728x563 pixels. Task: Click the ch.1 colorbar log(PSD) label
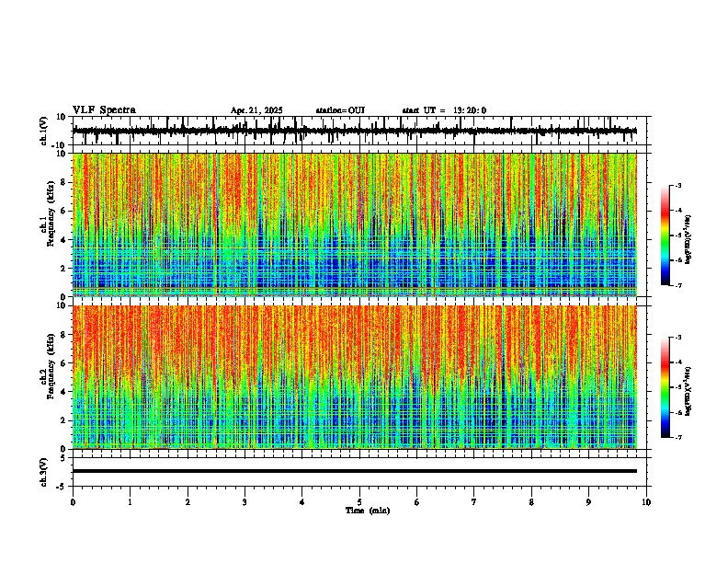(688, 239)
